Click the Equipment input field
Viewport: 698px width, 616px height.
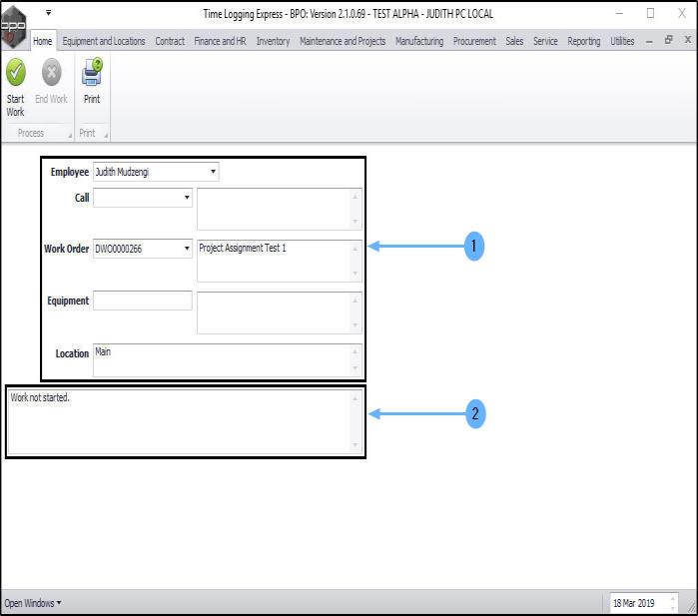coord(143,301)
